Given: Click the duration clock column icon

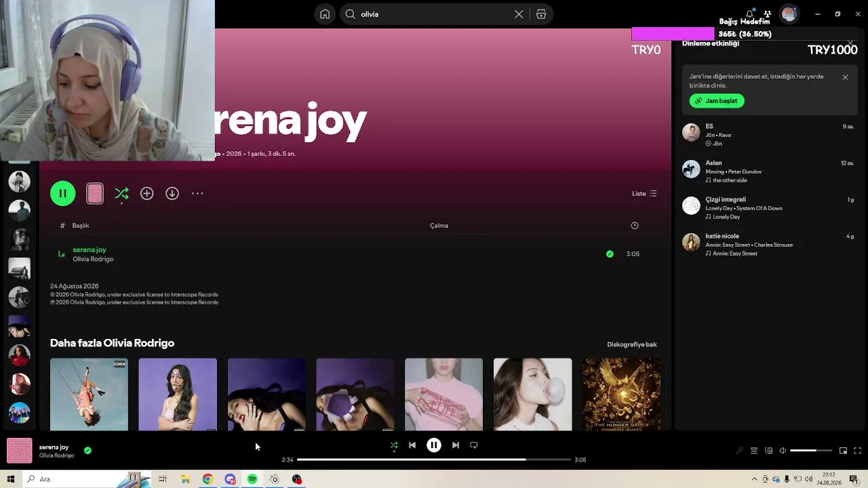Looking at the screenshot, I should point(635,226).
